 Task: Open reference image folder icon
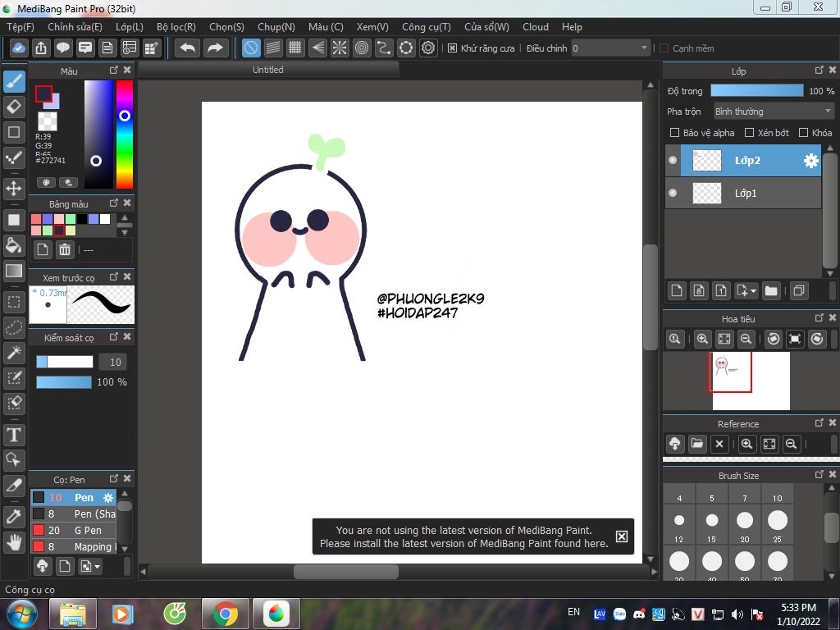click(x=697, y=444)
